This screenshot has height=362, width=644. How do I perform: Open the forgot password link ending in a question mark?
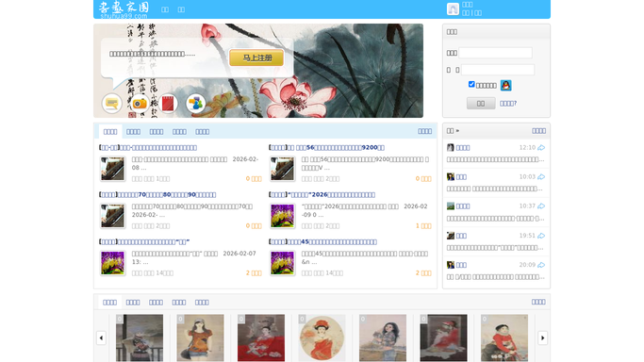point(508,104)
